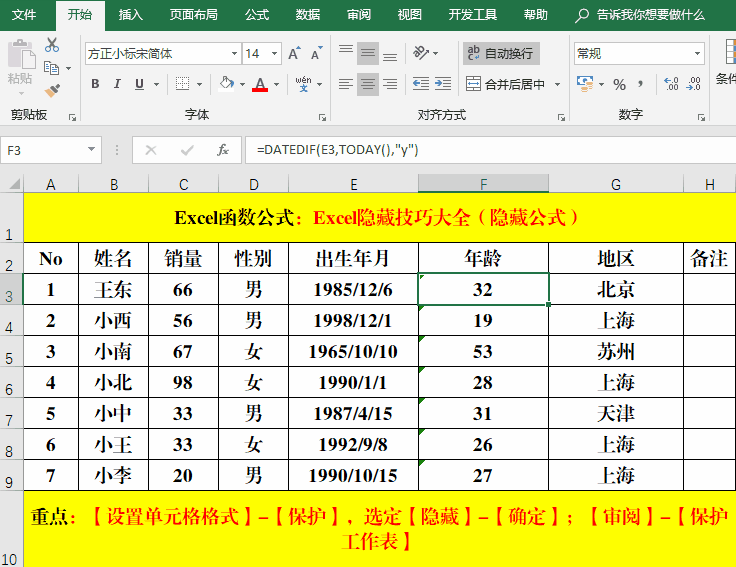Screen dimensions: 736x567
Task: Apply the fill color paint bucket
Action: pos(227,84)
